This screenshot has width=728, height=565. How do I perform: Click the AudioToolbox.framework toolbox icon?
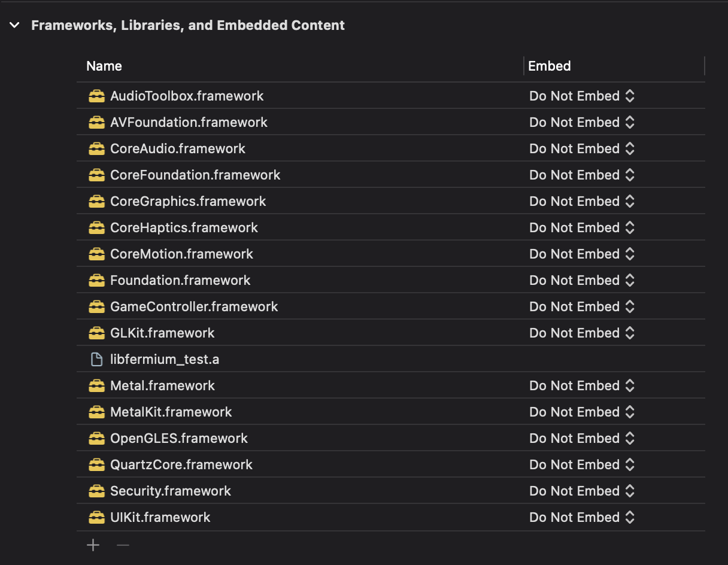[x=96, y=96]
